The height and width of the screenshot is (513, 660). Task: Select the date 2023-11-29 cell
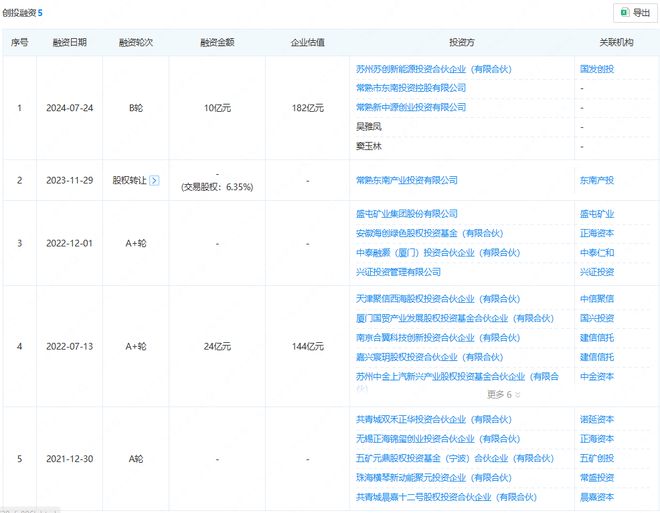[x=69, y=181]
